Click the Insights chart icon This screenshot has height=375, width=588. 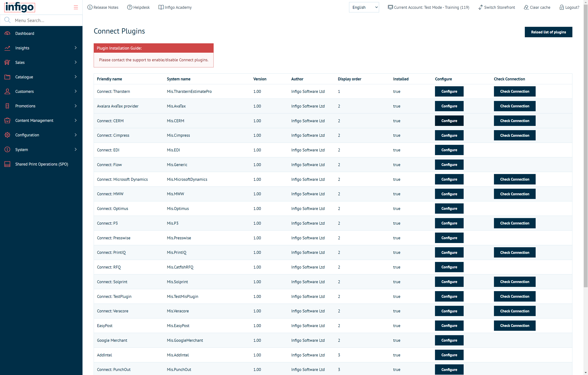coord(7,48)
